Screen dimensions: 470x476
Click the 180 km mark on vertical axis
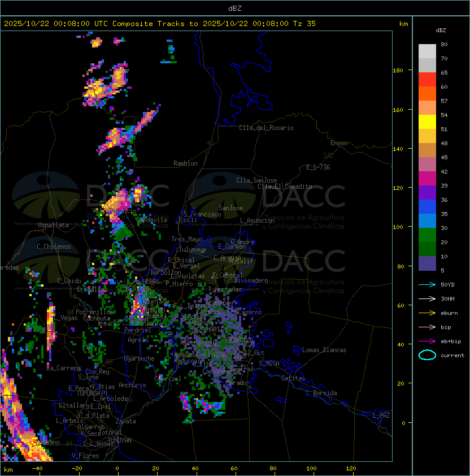(x=398, y=70)
